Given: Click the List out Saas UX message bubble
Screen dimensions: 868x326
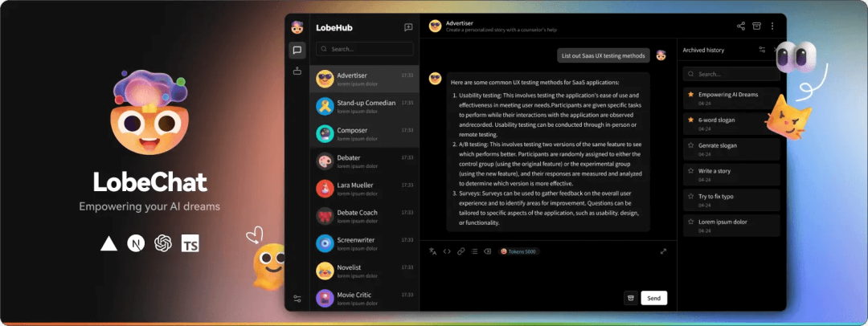Looking at the screenshot, I should pyautogui.click(x=604, y=55).
